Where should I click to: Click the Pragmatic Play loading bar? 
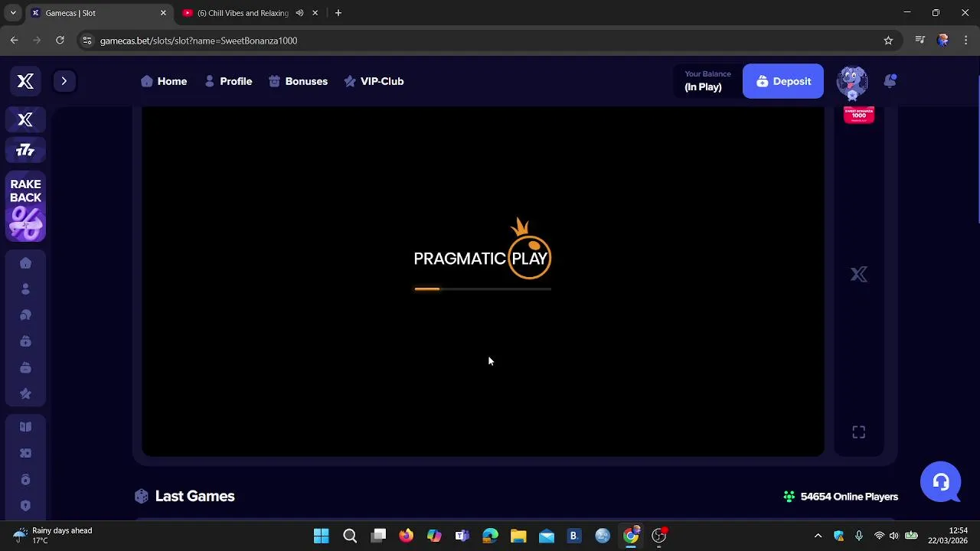[x=482, y=289]
